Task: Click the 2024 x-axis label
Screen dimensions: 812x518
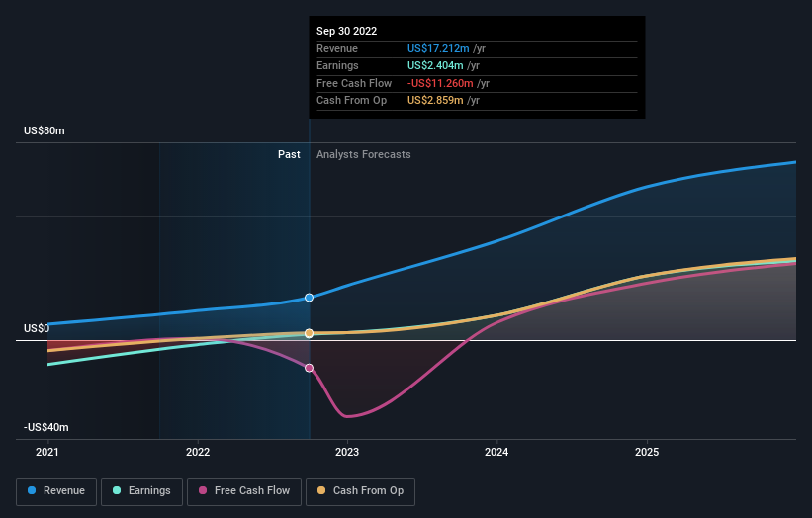Action: point(496,453)
